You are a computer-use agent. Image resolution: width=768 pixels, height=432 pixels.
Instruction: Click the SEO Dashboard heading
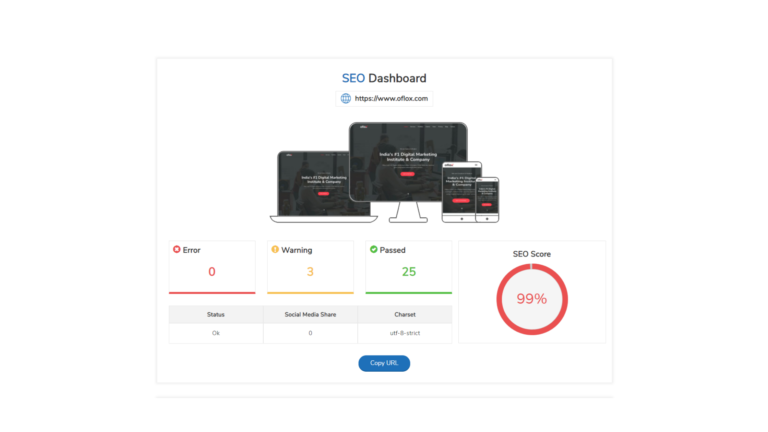tap(384, 78)
